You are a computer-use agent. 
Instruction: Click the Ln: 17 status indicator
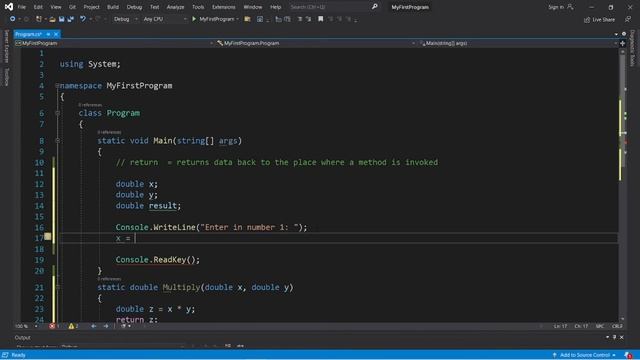click(x=560, y=327)
